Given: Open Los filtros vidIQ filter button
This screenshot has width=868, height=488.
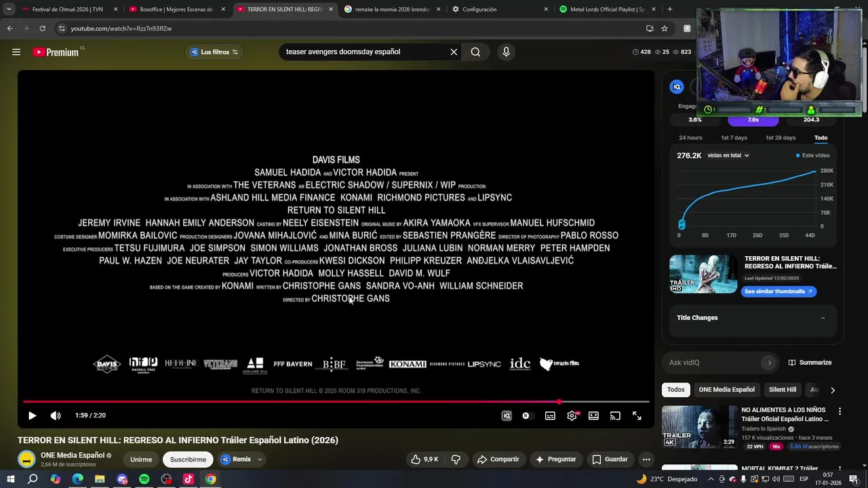Looking at the screenshot, I should coord(214,52).
